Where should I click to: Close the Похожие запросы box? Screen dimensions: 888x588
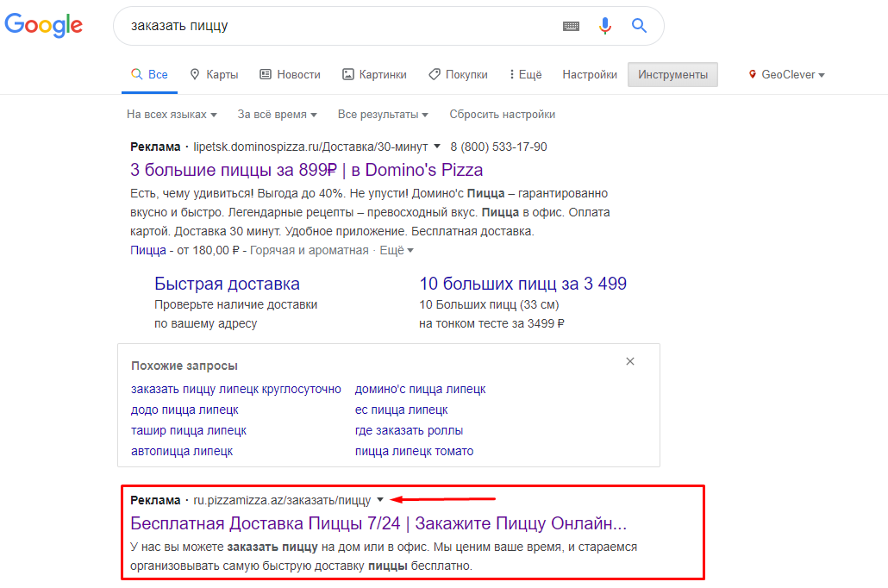pos(629,361)
